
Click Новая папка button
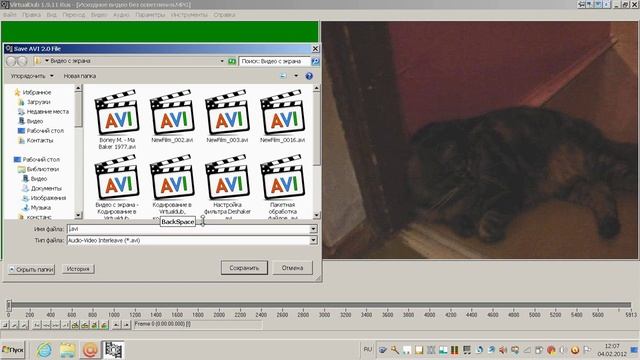tap(80, 76)
